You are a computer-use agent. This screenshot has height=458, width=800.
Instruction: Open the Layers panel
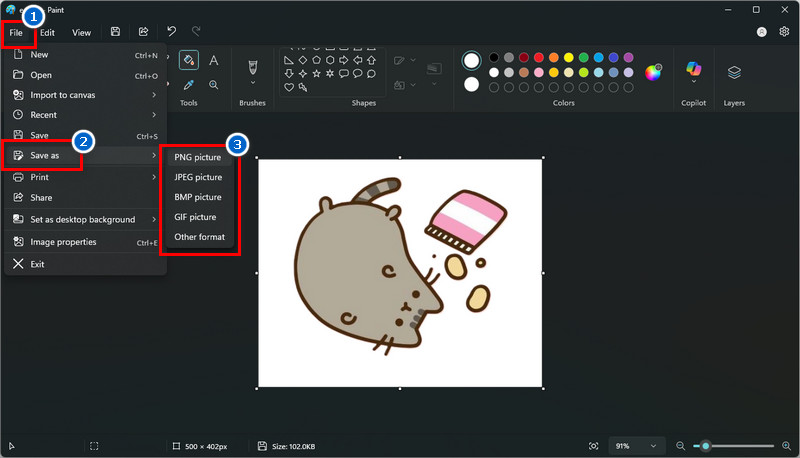point(734,72)
